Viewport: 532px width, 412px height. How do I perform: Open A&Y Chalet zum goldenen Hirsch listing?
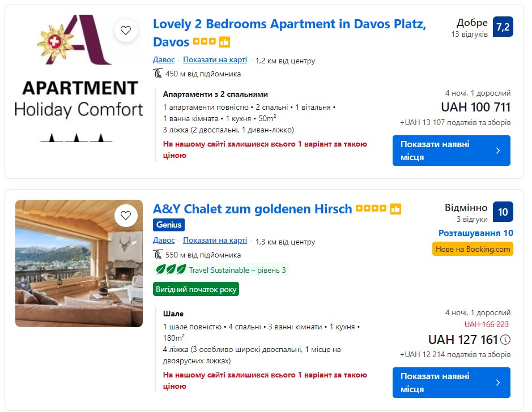252,209
